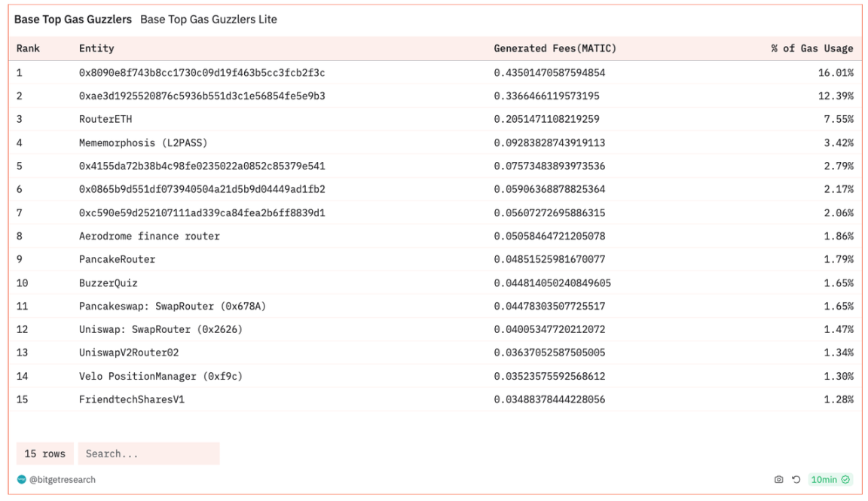Click the BuzzerQuiz entity cell
The image size is (868, 501).
[108, 283]
